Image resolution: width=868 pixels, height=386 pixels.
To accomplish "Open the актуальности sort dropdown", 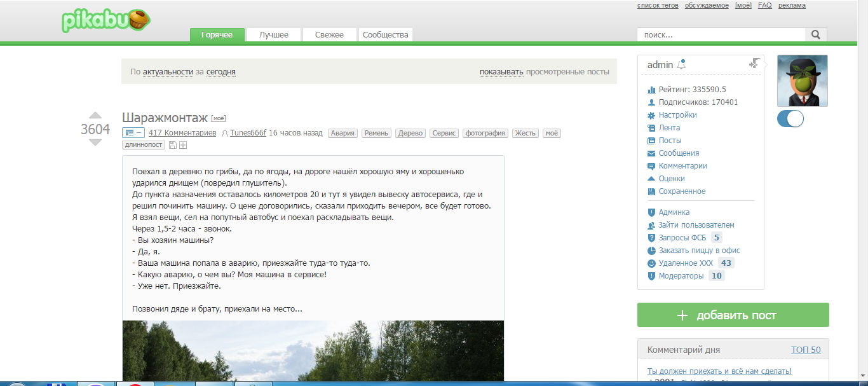I will (x=168, y=72).
